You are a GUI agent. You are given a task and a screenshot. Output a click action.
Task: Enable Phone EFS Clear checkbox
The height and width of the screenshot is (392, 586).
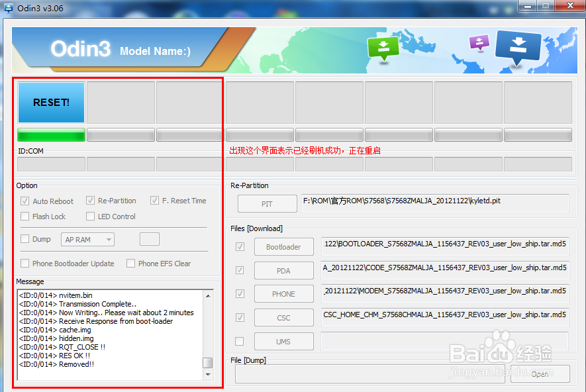coord(131,264)
